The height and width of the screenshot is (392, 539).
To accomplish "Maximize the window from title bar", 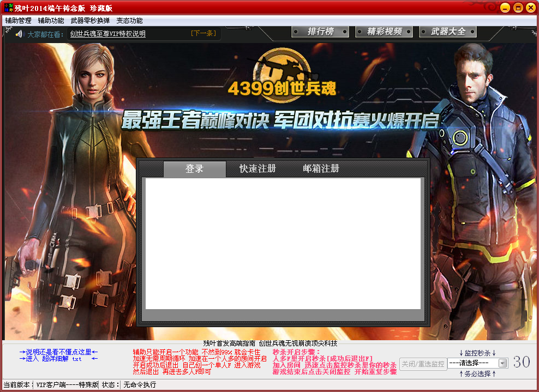I will click(518, 8).
